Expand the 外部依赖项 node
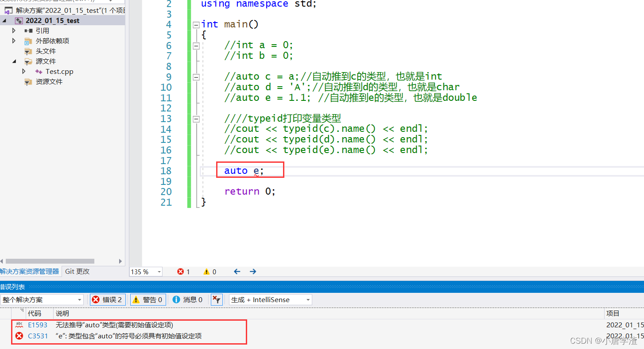Viewport: 644px width, 349px height. (x=14, y=41)
